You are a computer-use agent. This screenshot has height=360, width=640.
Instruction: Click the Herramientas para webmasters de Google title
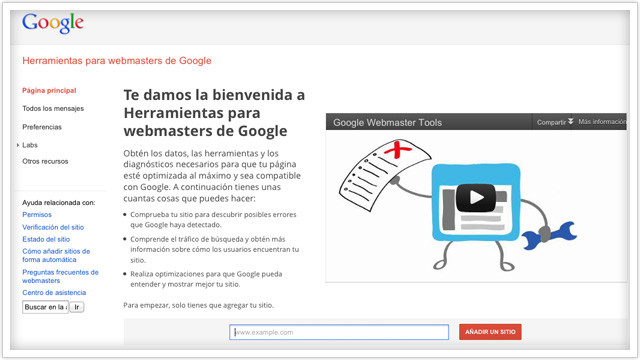coord(117,61)
